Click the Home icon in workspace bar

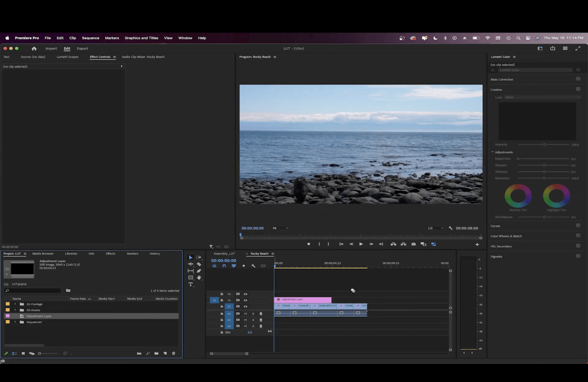click(x=34, y=49)
